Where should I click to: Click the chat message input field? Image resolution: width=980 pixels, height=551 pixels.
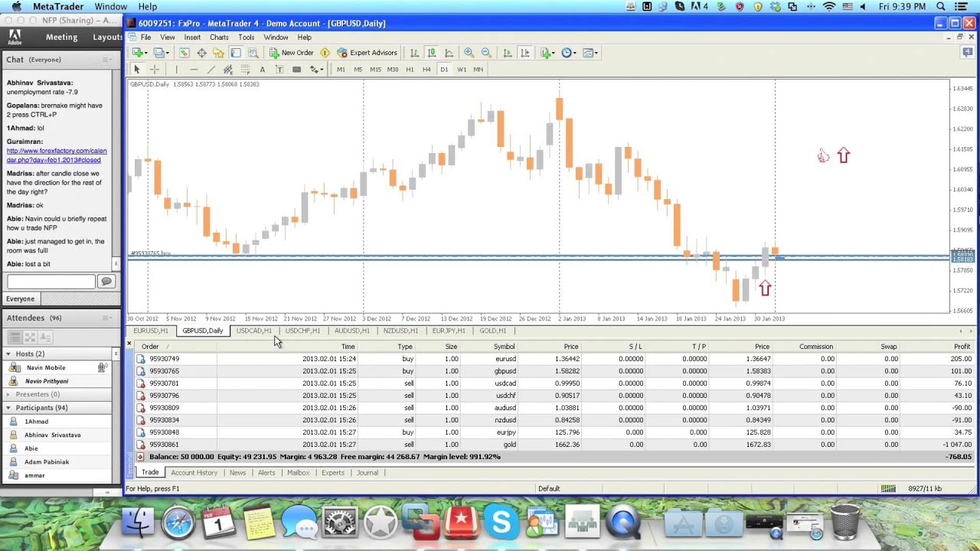coord(51,282)
